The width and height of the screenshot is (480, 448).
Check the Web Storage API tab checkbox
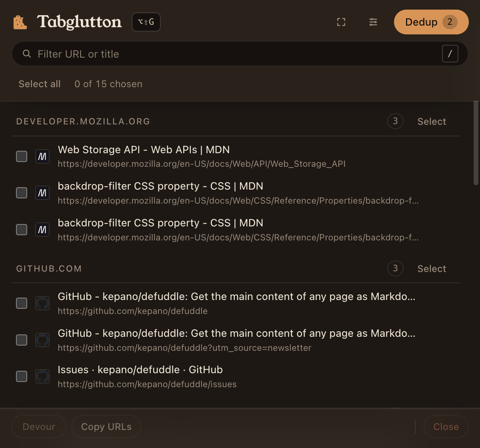pyautogui.click(x=22, y=156)
